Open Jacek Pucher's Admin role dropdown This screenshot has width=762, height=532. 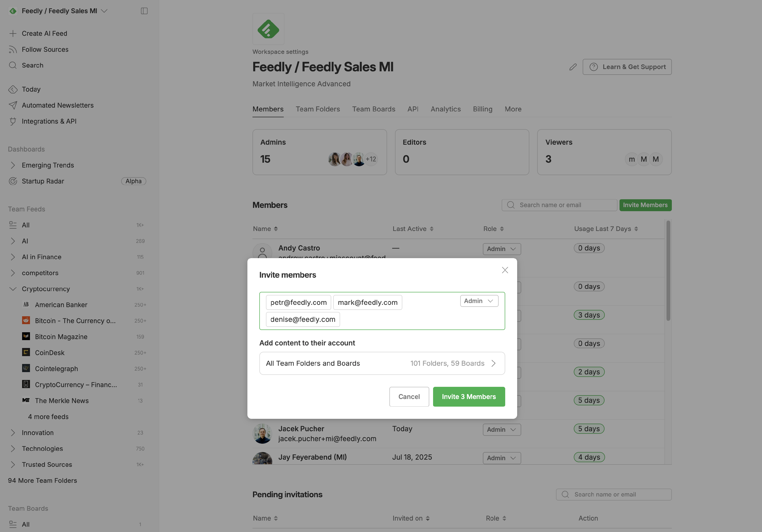click(x=501, y=429)
